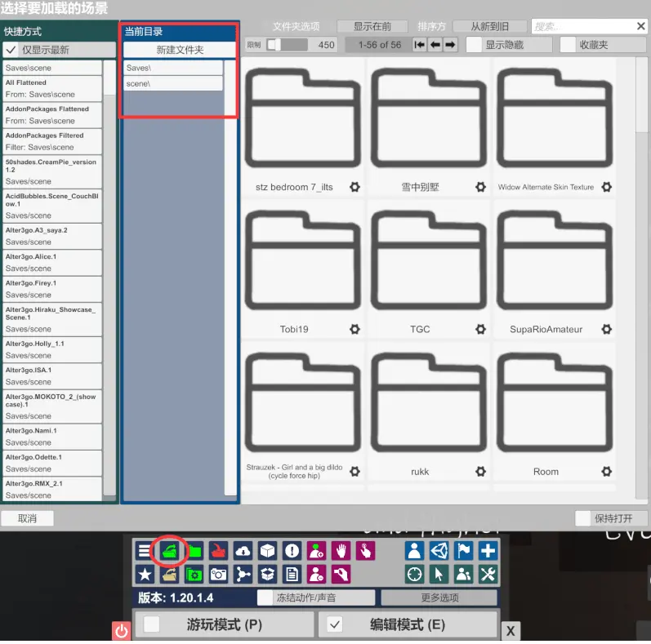The height and width of the screenshot is (644, 651).
Task: Click the tan open-folder merge load icon
Action: 169,575
